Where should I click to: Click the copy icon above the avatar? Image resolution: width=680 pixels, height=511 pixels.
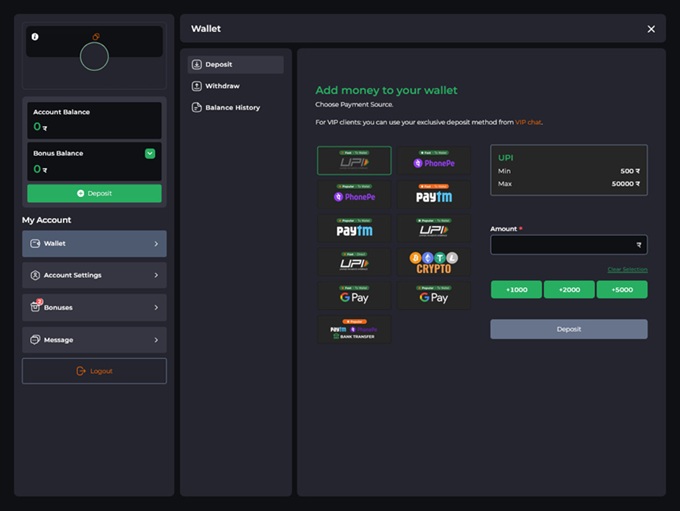pos(96,37)
